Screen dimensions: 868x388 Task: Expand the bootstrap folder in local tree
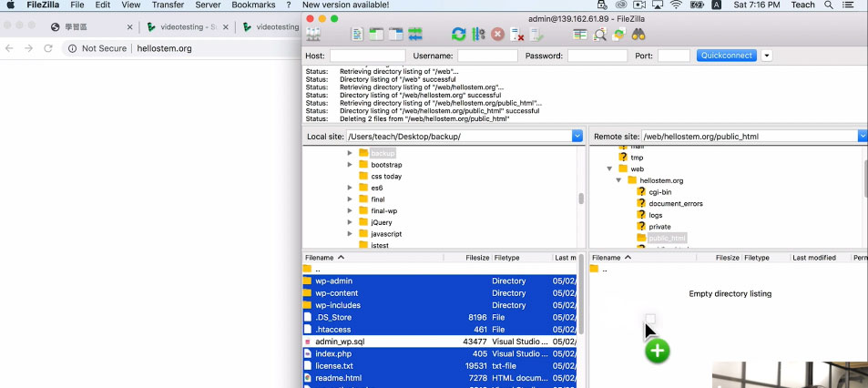click(x=350, y=165)
